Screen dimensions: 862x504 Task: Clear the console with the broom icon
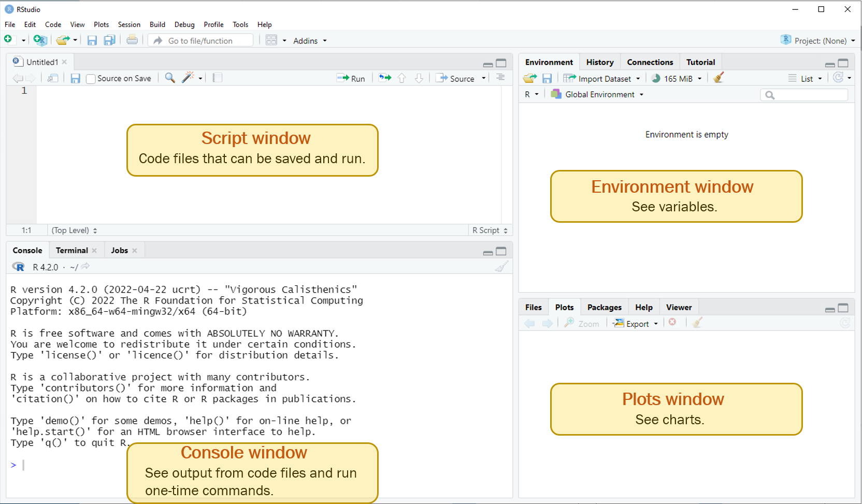point(501,267)
